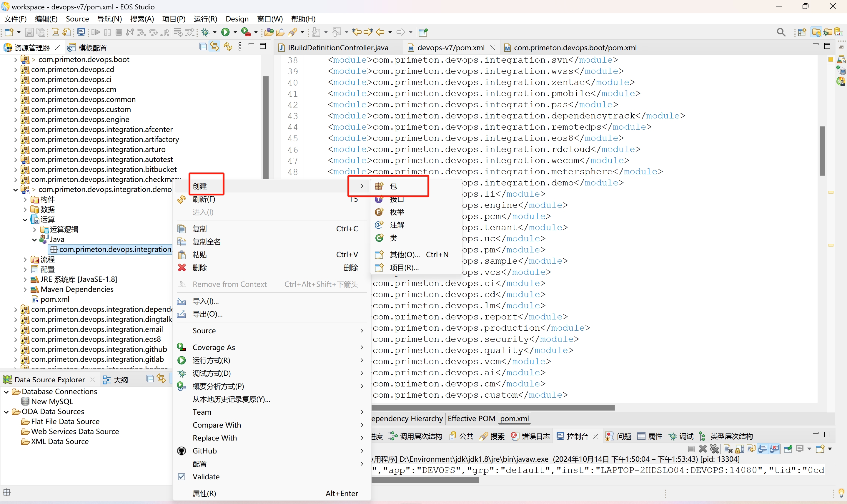
Task: Click red delete X icon in context menu
Action: tap(182, 268)
